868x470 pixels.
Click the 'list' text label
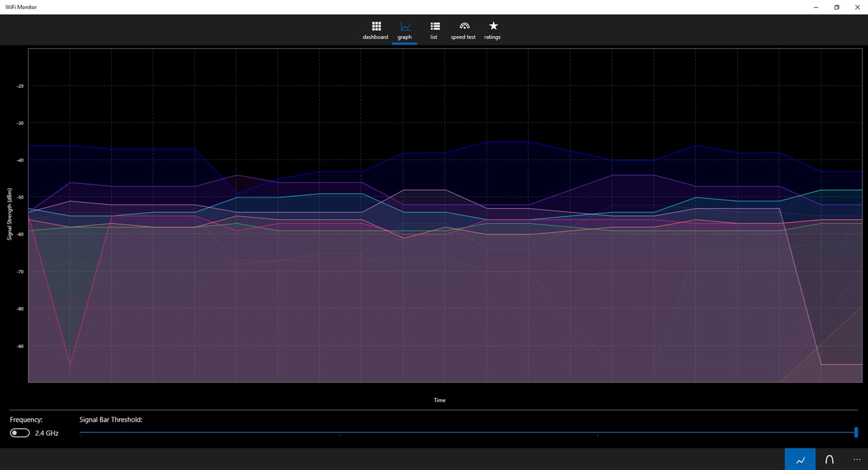pos(434,37)
